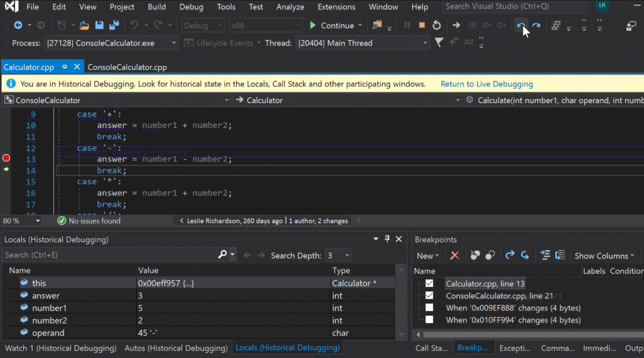Image resolution: width=644 pixels, height=358 pixels.
Task: Click the Save All toolbar icon
Action: point(114,25)
